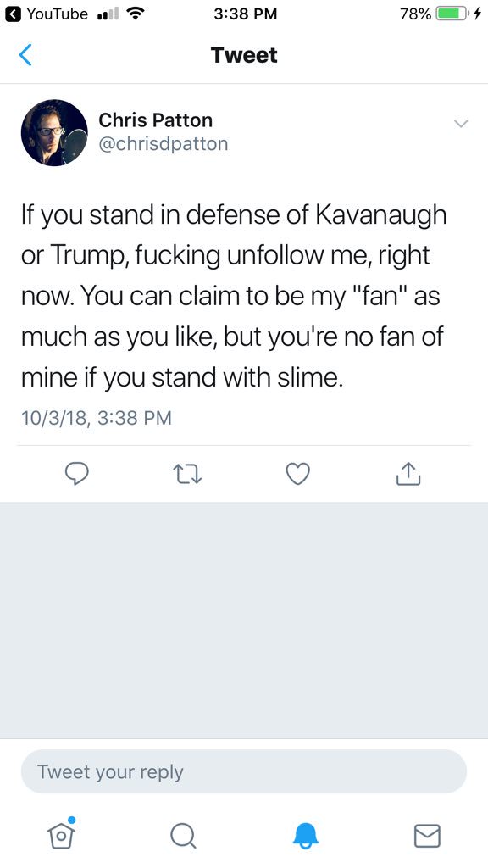Go back using the blue back arrow
The height and width of the screenshot is (868, 488).
click(25, 55)
